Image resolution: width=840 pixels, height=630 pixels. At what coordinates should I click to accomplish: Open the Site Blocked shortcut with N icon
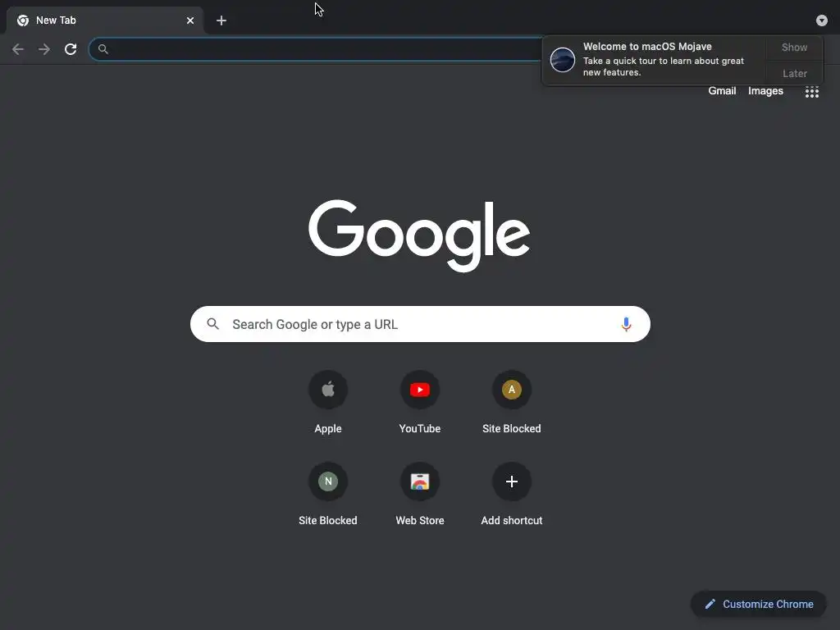click(x=328, y=495)
